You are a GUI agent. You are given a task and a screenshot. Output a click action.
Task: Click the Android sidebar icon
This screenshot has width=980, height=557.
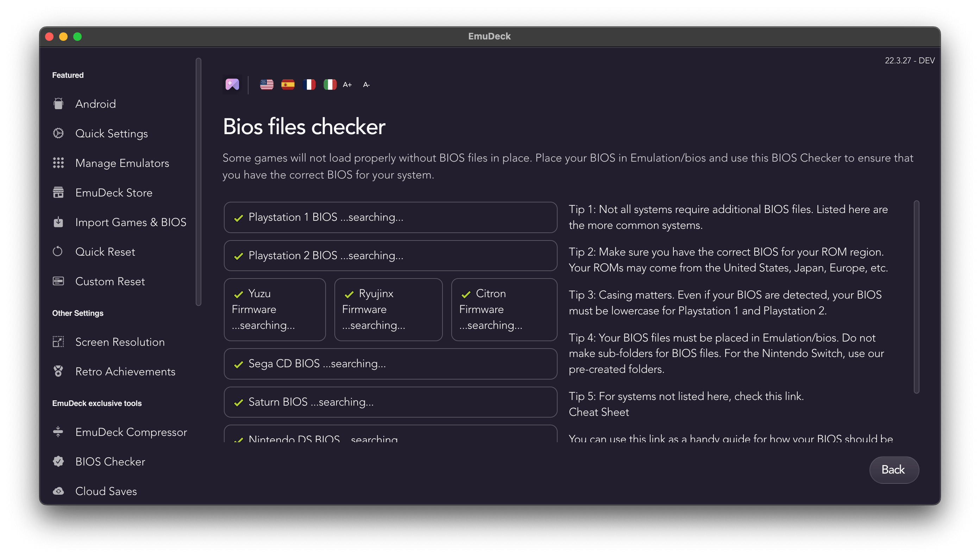pos(58,104)
